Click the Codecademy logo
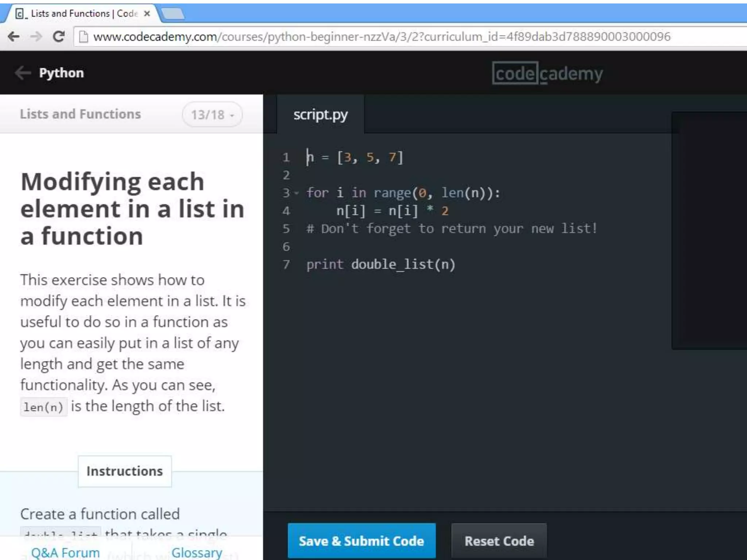 [x=547, y=74]
